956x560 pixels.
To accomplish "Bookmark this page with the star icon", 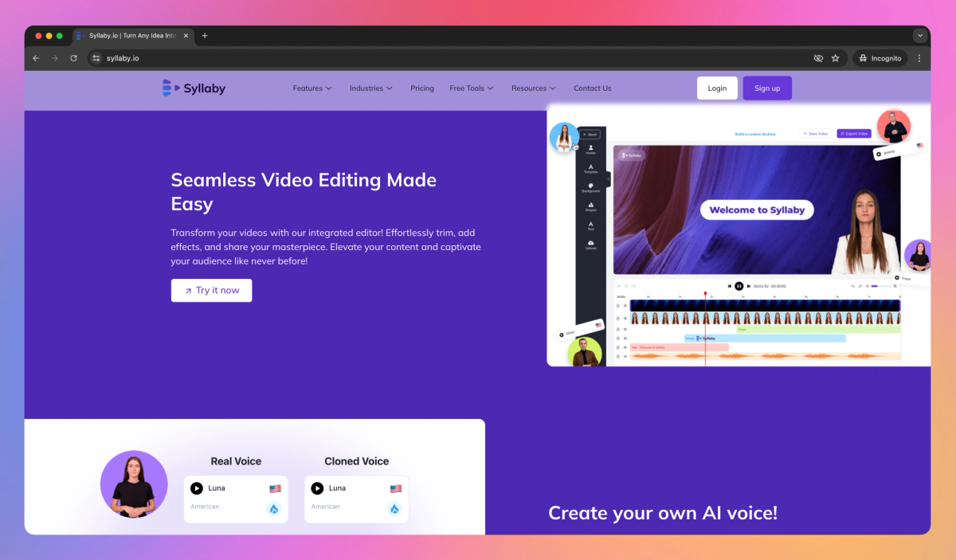I will [836, 58].
